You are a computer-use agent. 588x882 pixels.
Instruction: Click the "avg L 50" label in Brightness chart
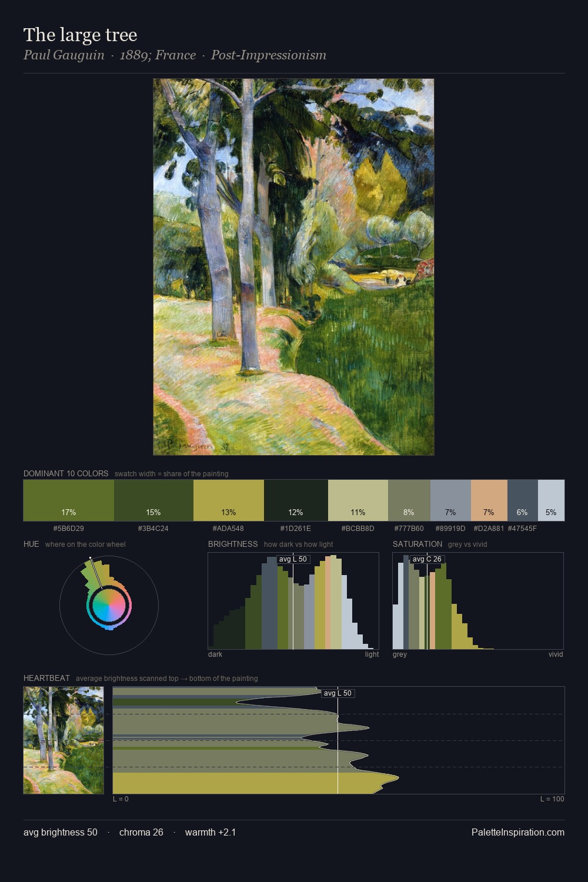point(293,559)
